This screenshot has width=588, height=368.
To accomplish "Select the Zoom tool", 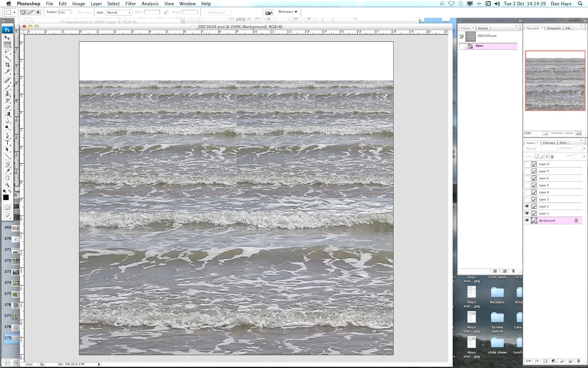I will point(7,185).
